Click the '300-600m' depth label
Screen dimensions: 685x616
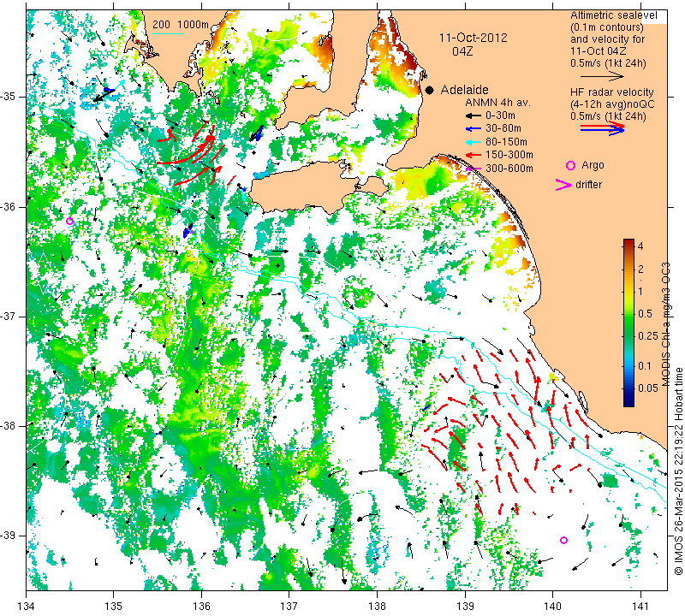(509, 168)
